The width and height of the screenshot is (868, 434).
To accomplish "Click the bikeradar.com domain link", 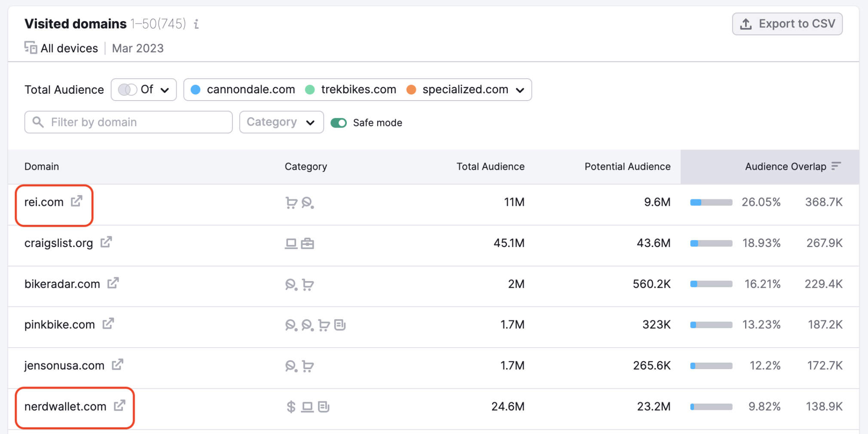I will pyautogui.click(x=62, y=284).
